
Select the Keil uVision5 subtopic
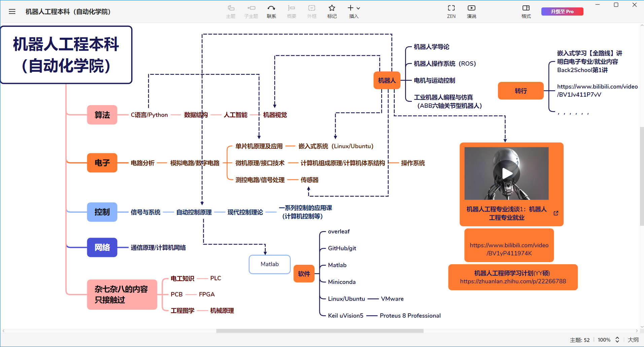point(346,316)
